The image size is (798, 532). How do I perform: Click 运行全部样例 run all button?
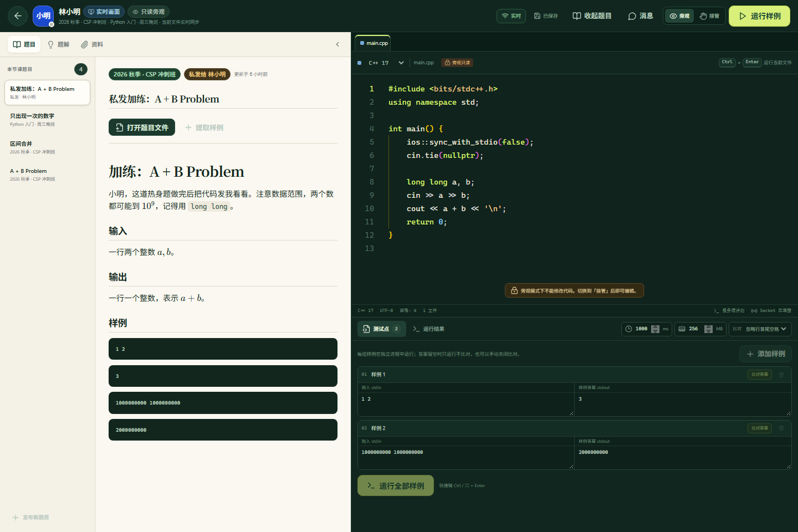pos(396,485)
